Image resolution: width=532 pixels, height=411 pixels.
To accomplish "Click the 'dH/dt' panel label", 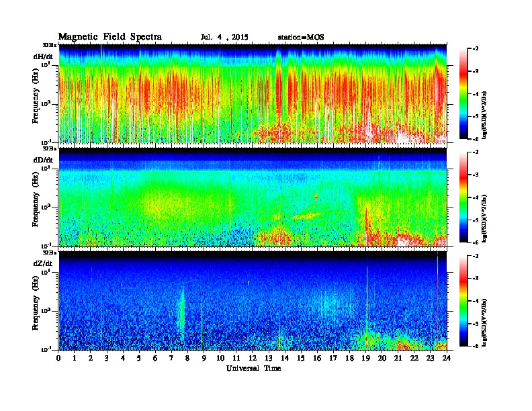I will point(43,56).
